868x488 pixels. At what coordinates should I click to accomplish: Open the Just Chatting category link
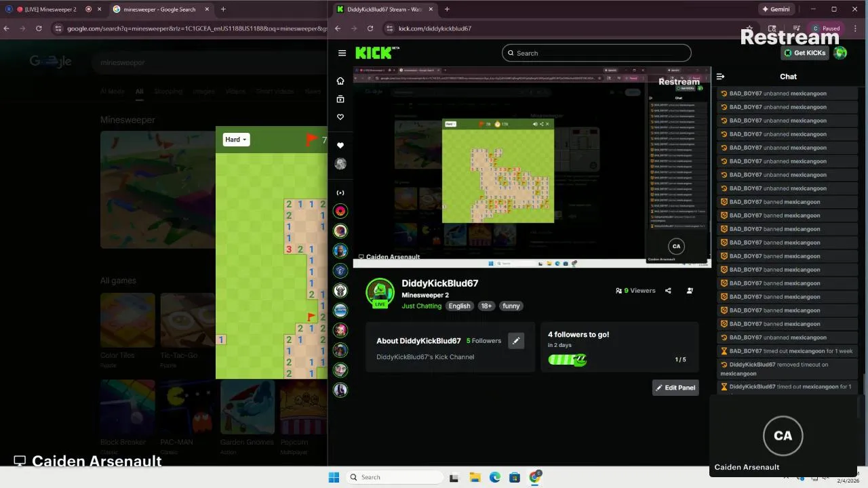[x=422, y=306]
